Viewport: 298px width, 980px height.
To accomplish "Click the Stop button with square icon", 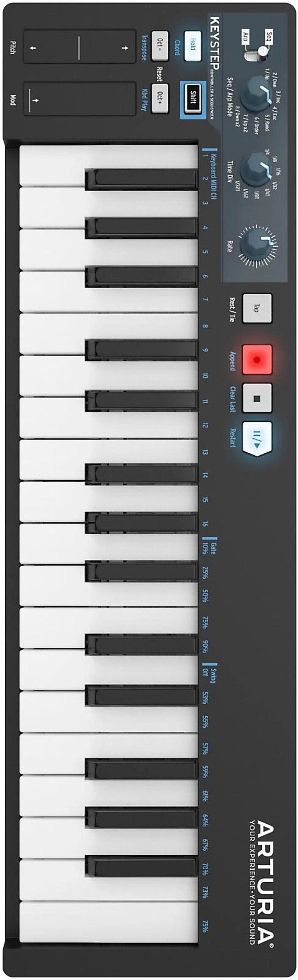I will click(x=257, y=398).
